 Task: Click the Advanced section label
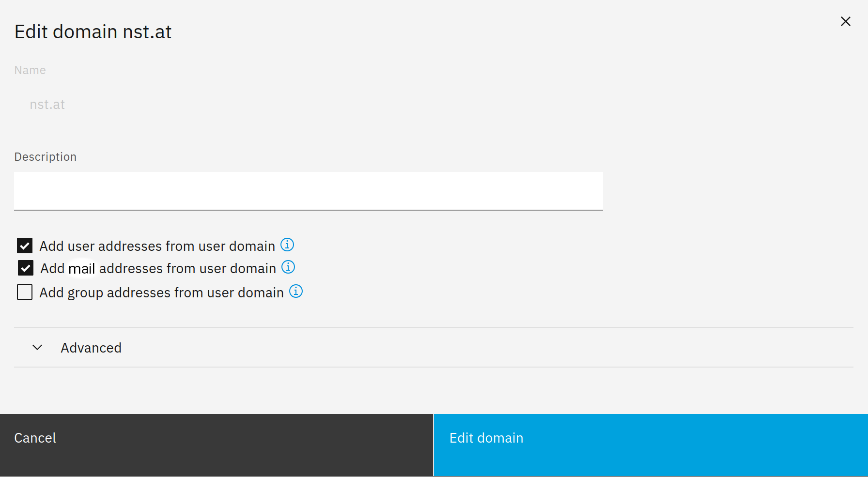click(91, 348)
